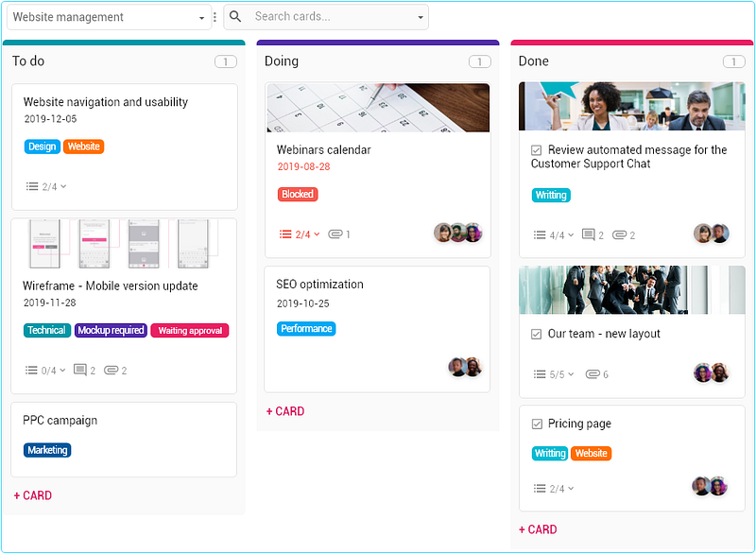756x554 pixels.
Task: Click assignee avatars on SEO optimization card
Action: pos(465,367)
